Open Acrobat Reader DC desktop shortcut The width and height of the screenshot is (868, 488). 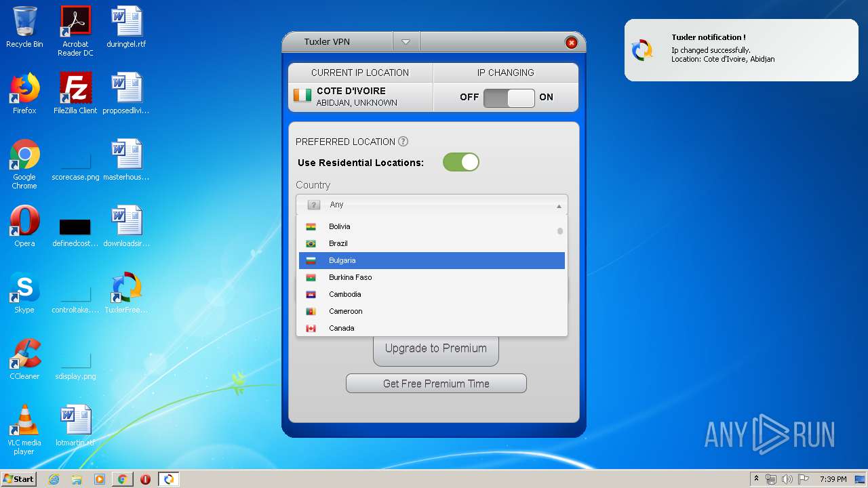75,31
